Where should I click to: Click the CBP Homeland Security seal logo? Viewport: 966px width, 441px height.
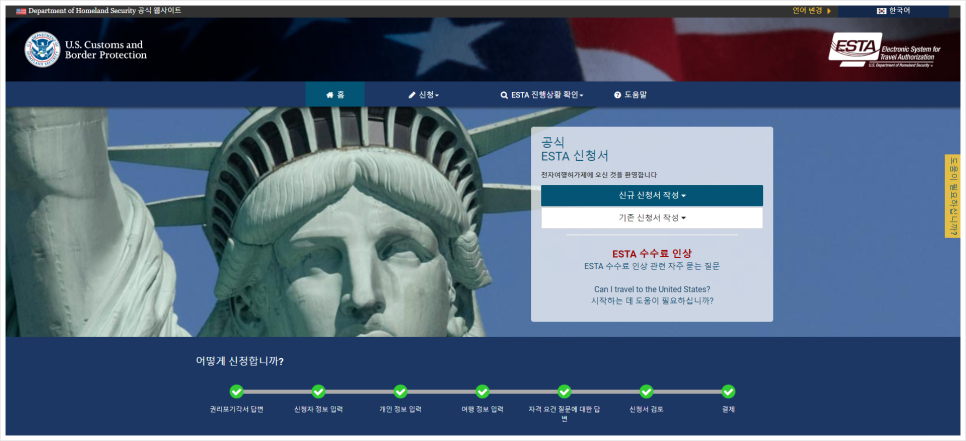click(x=42, y=49)
